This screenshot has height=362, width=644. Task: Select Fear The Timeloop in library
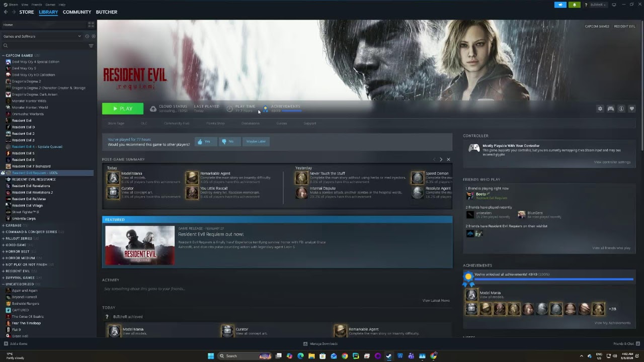coord(26,323)
